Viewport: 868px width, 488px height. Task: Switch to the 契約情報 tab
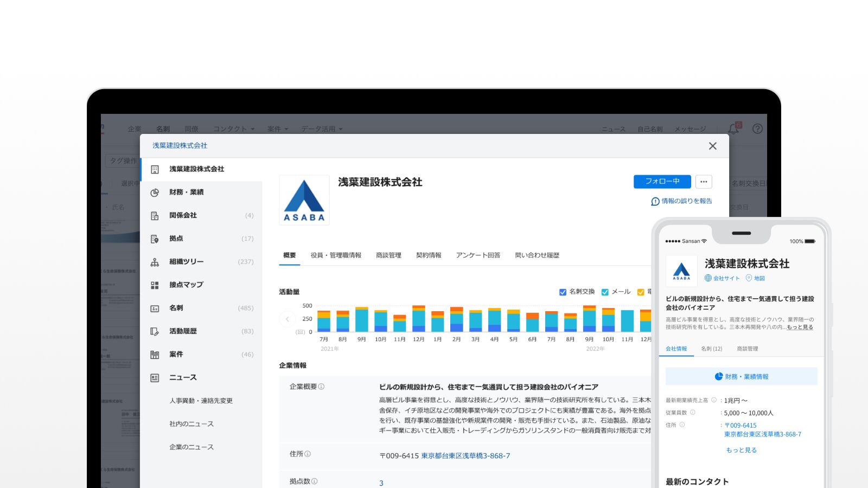[x=429, y=255]
